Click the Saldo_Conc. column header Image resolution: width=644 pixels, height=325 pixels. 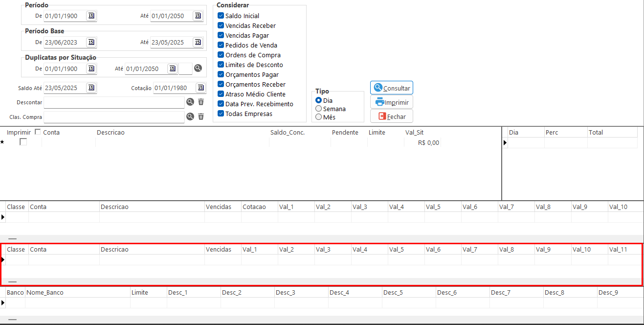coord(287,133)
